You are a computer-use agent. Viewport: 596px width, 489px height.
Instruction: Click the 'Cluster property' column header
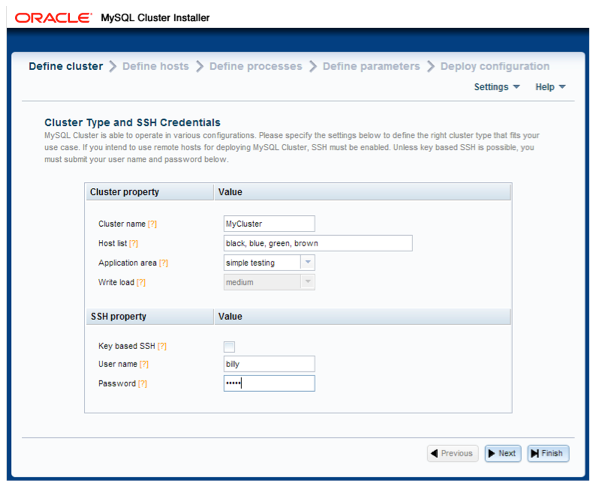click(150, 192)
